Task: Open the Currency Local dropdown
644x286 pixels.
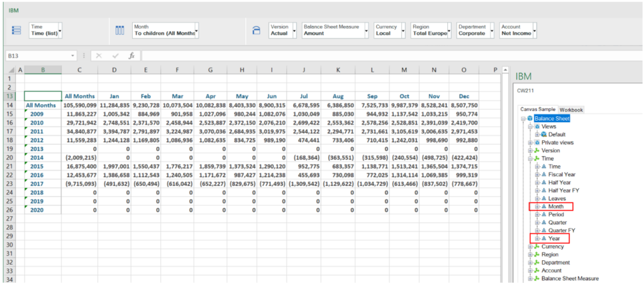Action: 403,30
